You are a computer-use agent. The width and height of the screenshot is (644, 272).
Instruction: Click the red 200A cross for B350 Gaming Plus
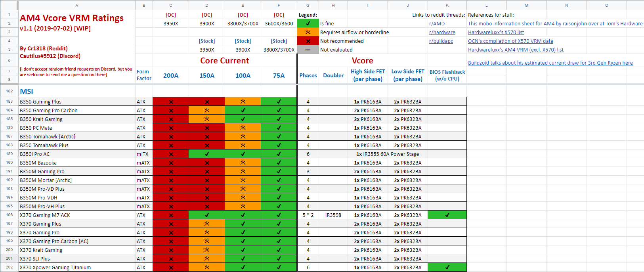pyautogui.click(x=171, y=102)
